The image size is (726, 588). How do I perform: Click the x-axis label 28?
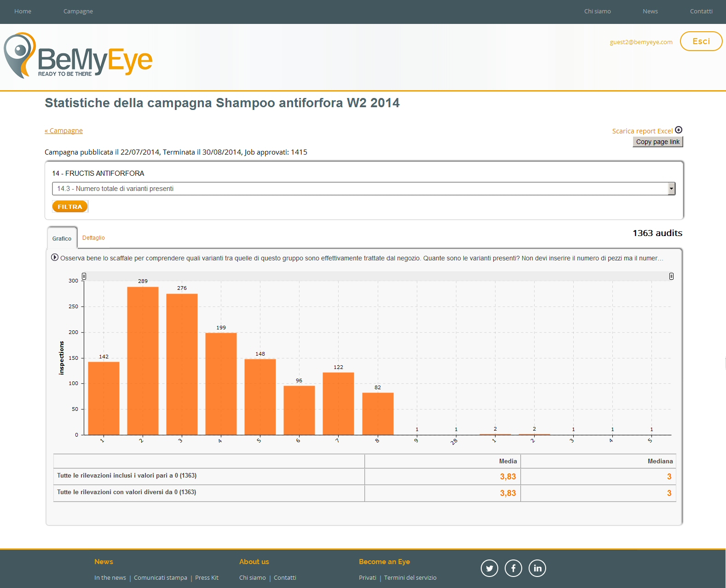coord(454,441)
